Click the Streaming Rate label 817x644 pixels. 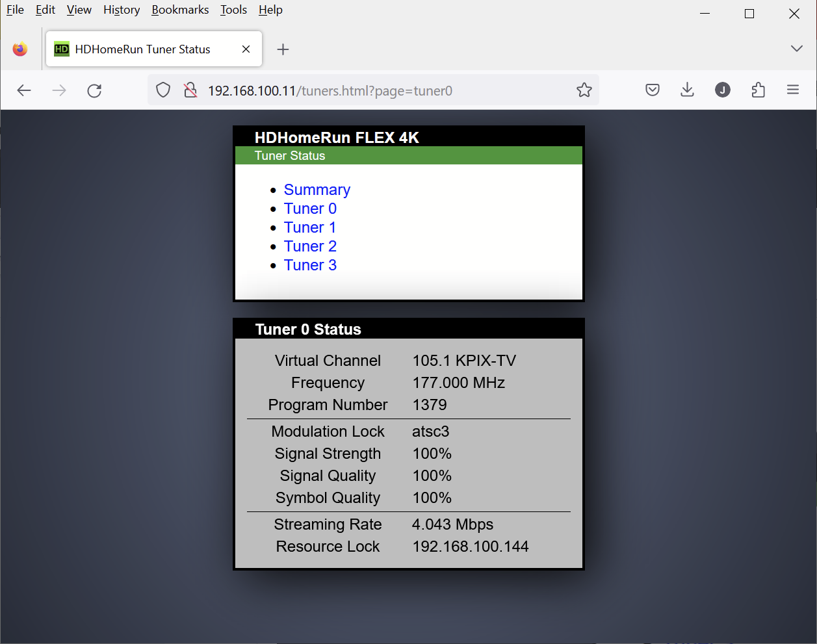point(328,524)
